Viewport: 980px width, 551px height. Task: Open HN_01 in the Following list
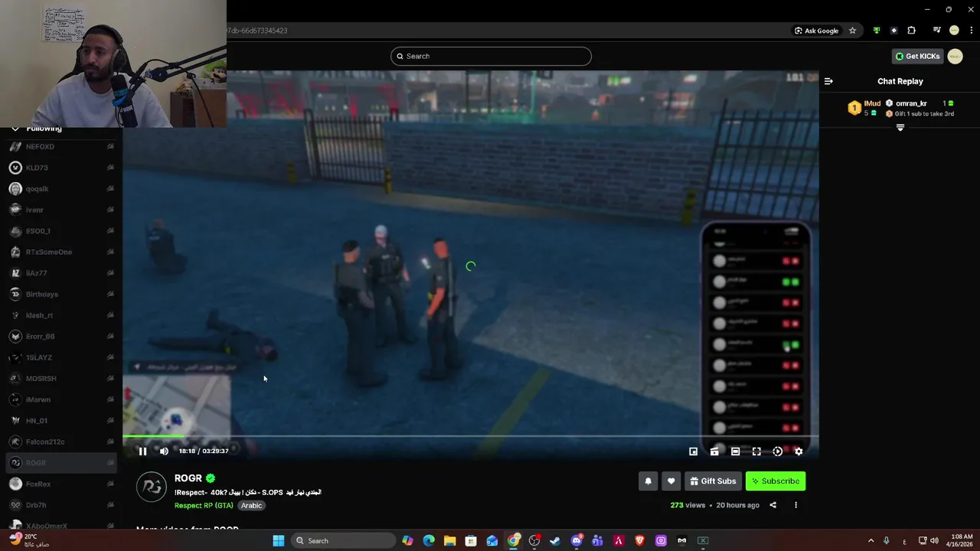61,420
